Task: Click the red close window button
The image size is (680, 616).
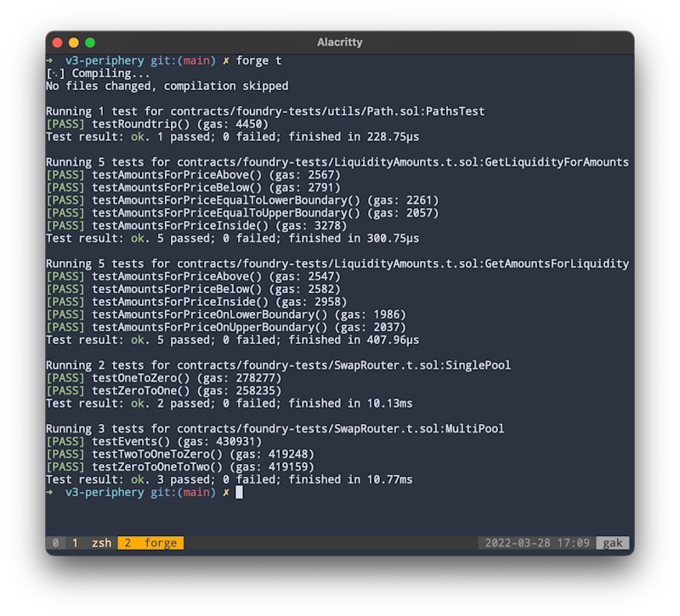Action: [57, 42]
